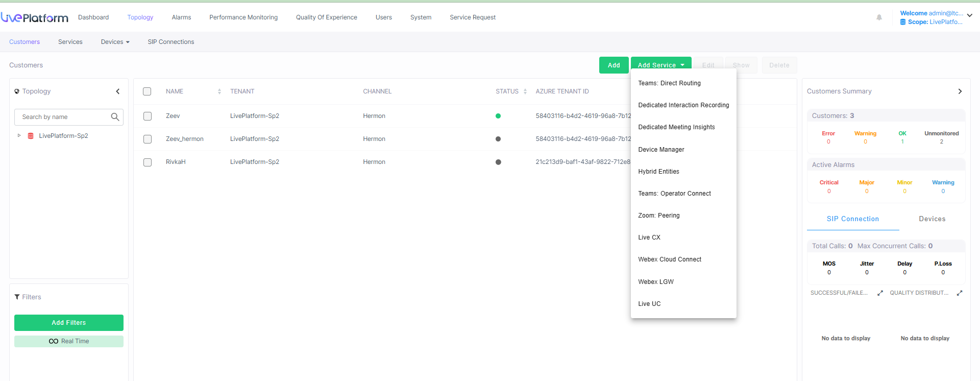980x381 pixels.
Task: Expand the LivePlatform-Sp2 tree node
Action: pyautogui.click(x=19, y=136)
